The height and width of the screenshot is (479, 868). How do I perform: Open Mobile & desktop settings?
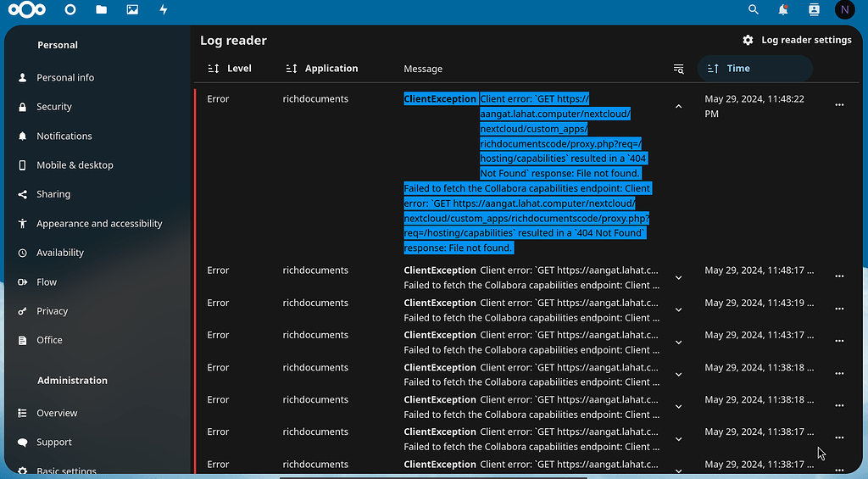tap(75, 165)
